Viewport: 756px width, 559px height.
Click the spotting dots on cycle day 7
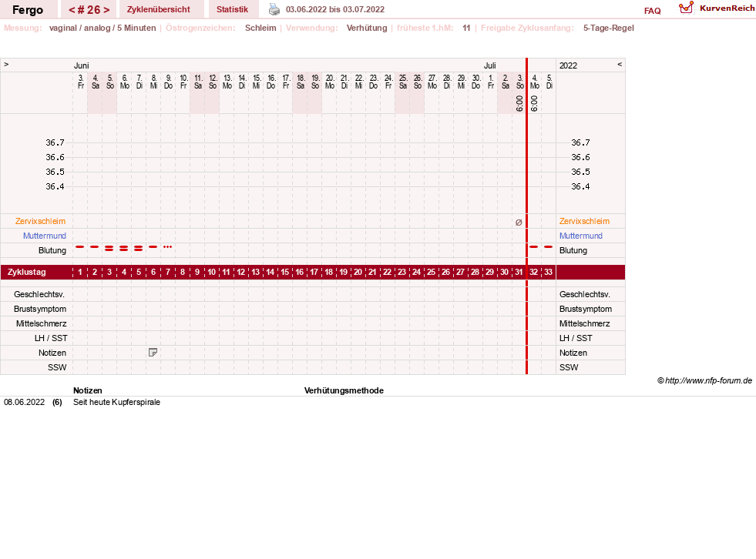tap(167, 246)
